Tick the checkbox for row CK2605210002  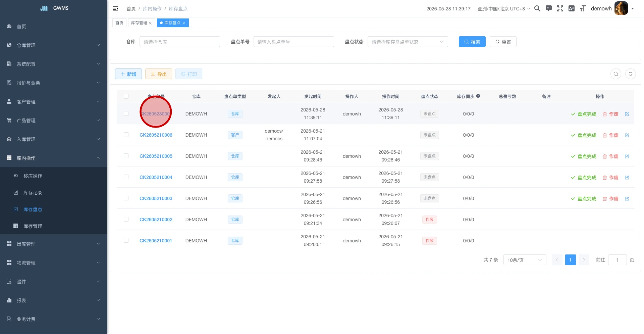click(126, 219)
